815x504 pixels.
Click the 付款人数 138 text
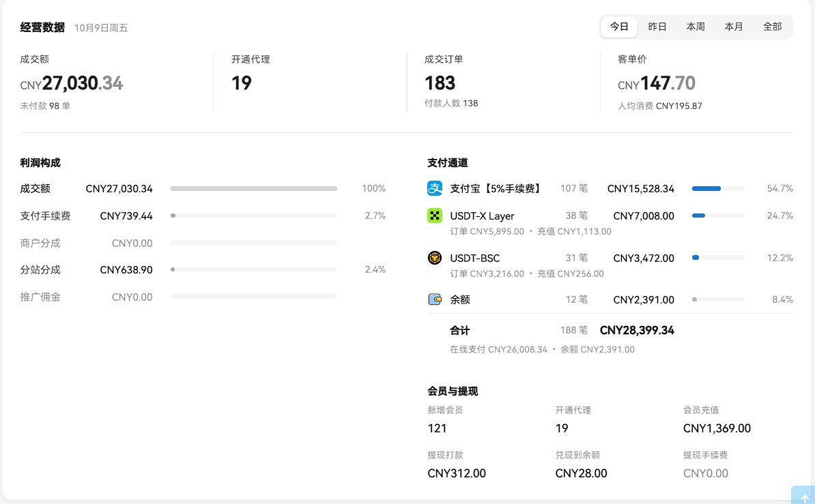coord(451,104)
